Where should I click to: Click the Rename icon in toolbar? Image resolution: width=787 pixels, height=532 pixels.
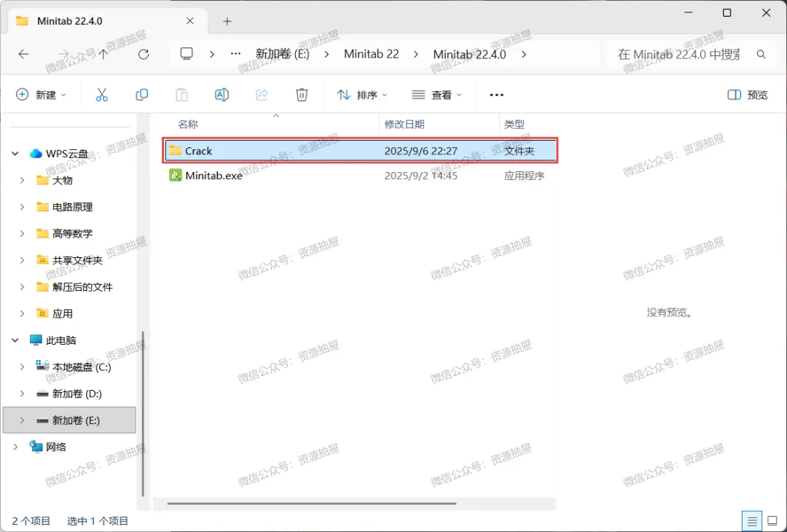point(222,95)
